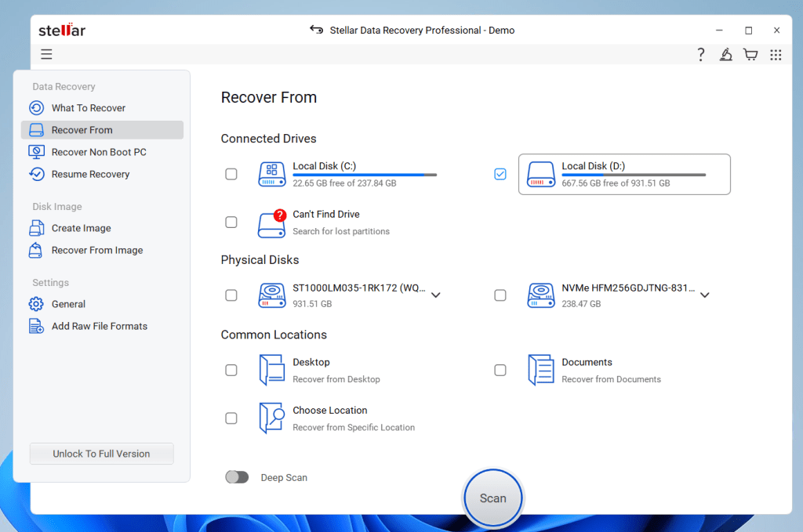The image size is (803, 532).
Task: Click the General settings gear icon
Action: [x=36, y=304]
